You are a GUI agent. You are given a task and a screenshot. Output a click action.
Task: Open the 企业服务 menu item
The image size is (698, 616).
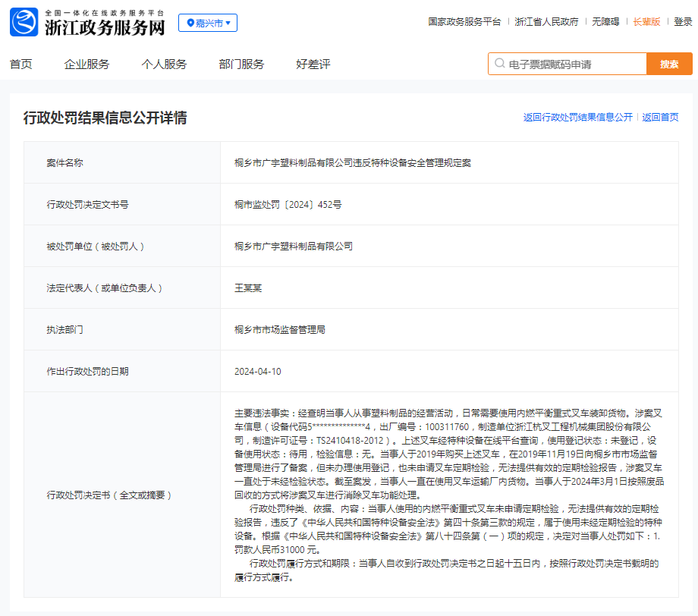[x=86, y=64]
